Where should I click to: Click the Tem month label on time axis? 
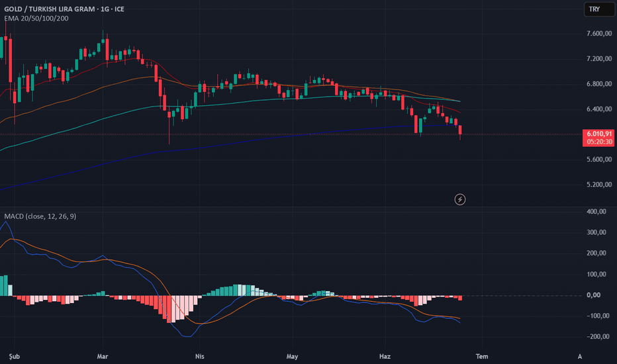(482, 357)
